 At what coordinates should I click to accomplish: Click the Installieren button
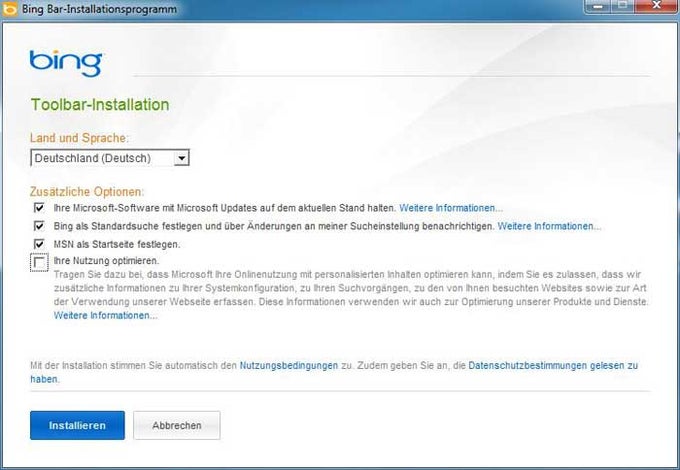point(77,425)
